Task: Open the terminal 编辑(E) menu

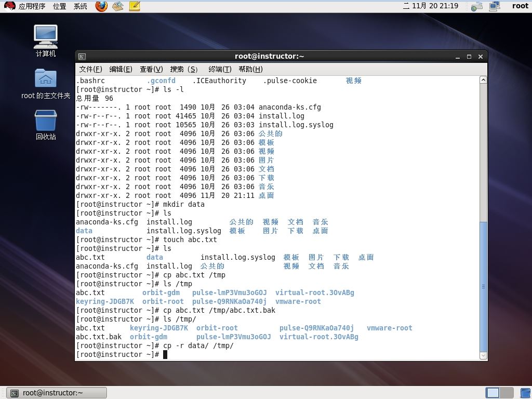Action: [x=121, y=69]
